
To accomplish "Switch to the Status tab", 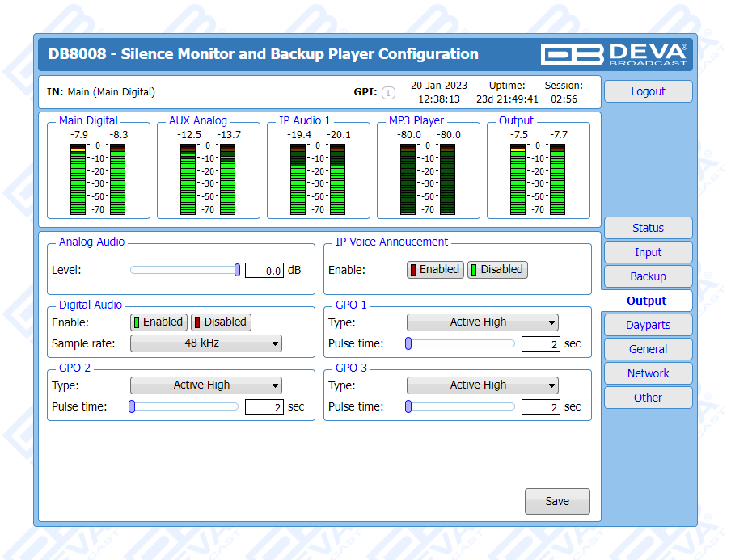I will pyautogui.click(x=648, y=228).
